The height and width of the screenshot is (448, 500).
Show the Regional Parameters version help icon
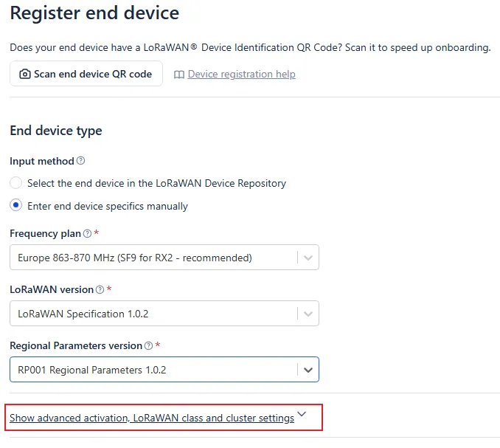tap(148, 345)
